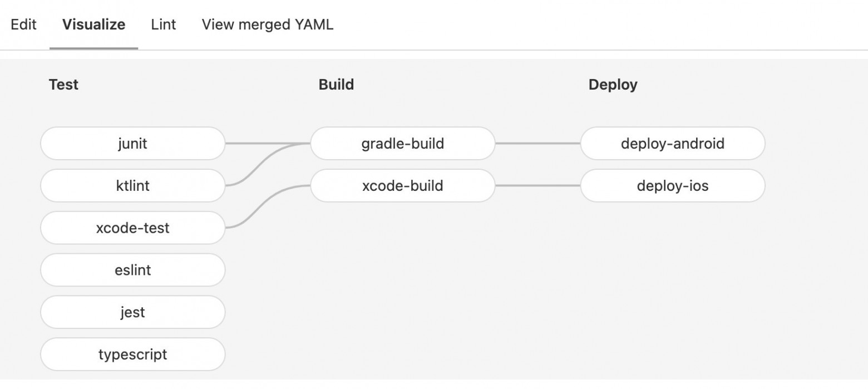Click the Build stage heading
This screenshot has height=389, width=868.
click(x=336, y=85)
